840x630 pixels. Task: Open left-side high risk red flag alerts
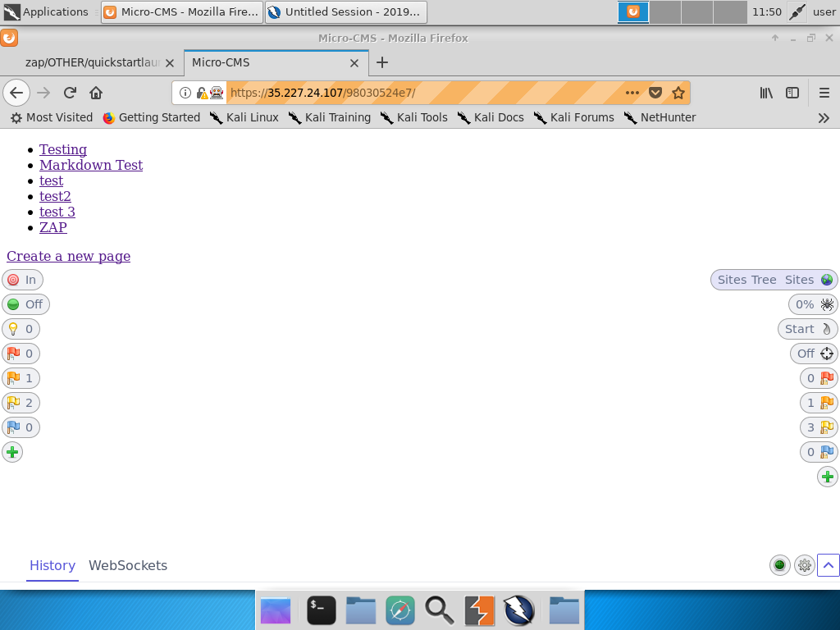(x=21, y=354)
